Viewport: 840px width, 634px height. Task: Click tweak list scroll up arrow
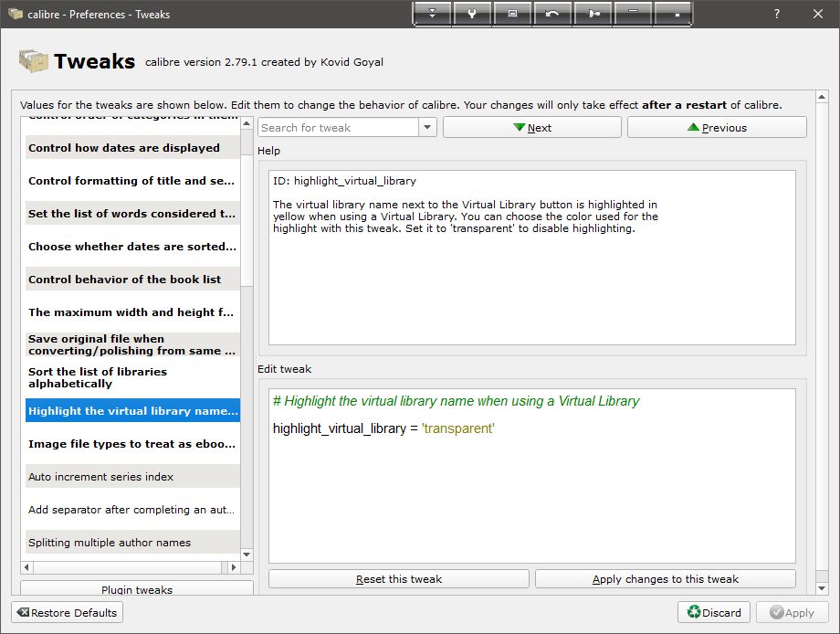pos(247,123)
